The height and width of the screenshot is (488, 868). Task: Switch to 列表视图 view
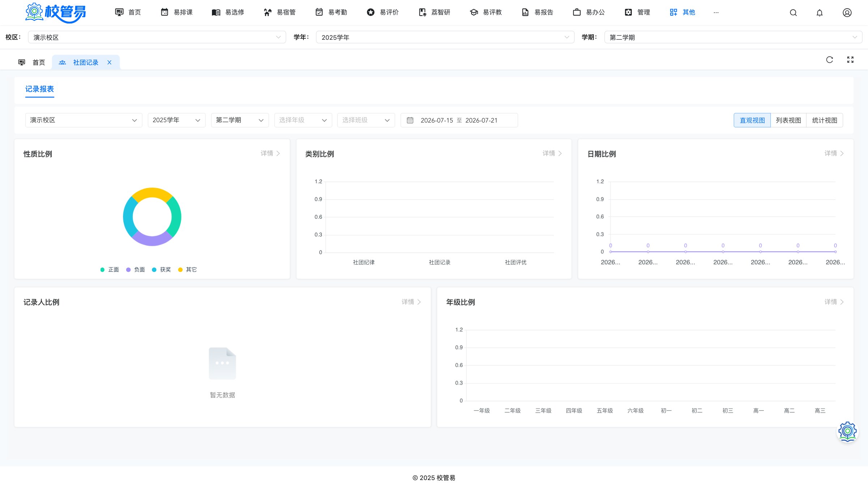[x=788, y=120]
